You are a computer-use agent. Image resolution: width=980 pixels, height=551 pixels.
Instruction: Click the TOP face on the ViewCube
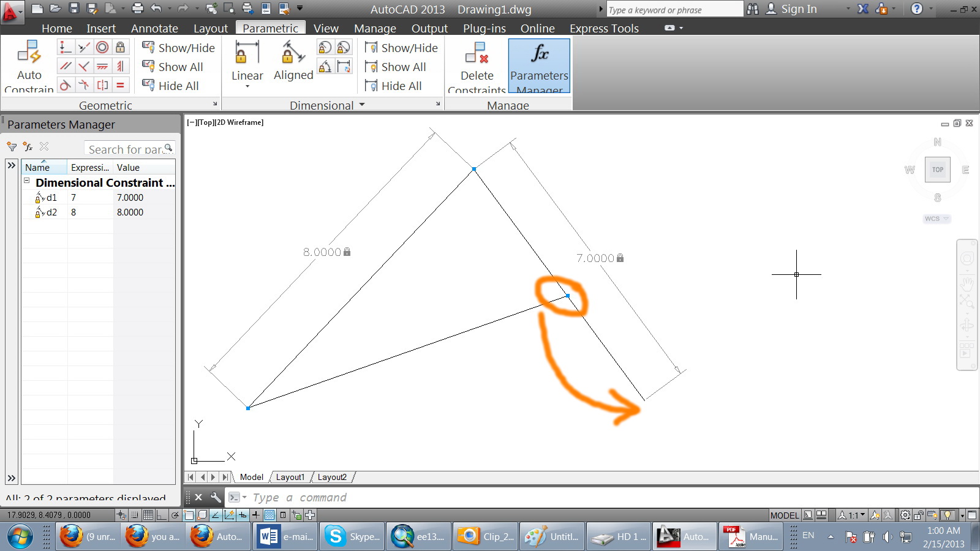pos(937,170)
